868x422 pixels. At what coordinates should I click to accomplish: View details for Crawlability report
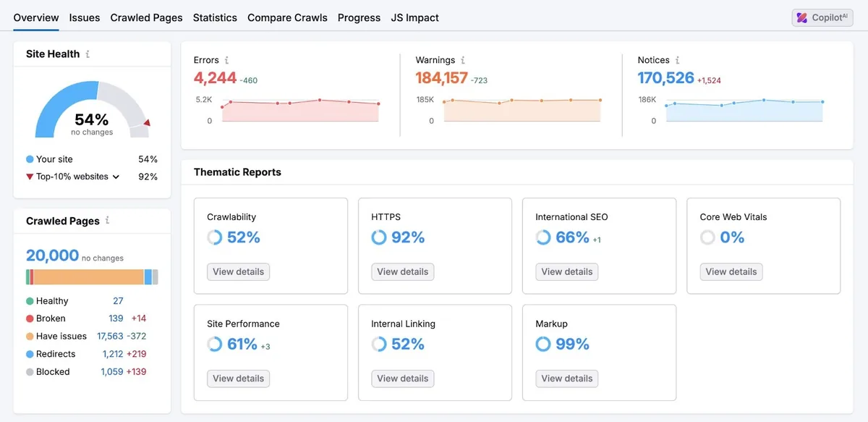(x=239, y=271)
